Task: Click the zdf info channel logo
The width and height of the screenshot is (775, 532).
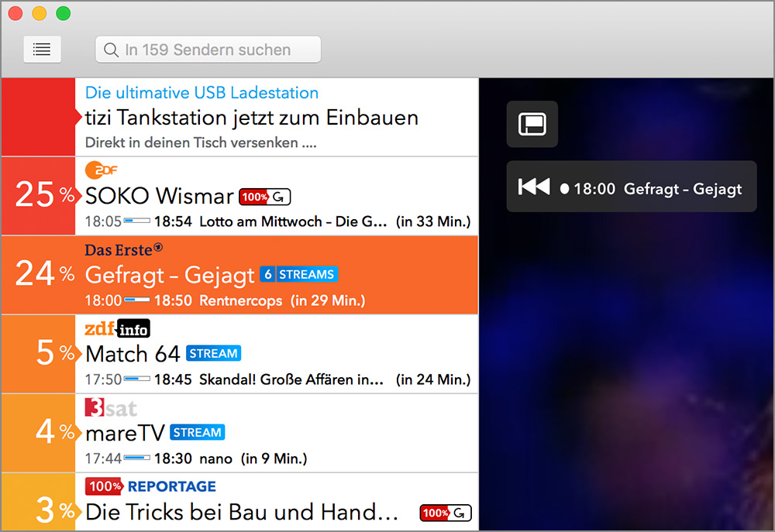Action: pos(117,328)
